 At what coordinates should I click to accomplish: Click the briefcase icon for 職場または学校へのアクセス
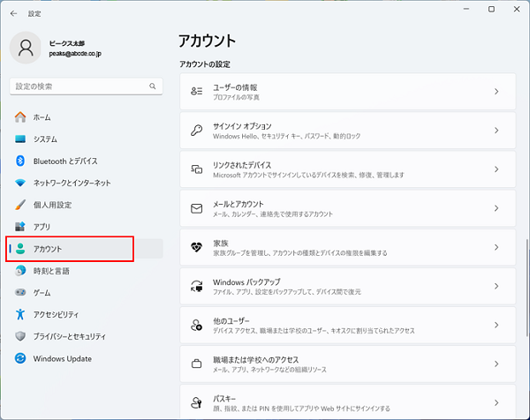tap(197, 364)
